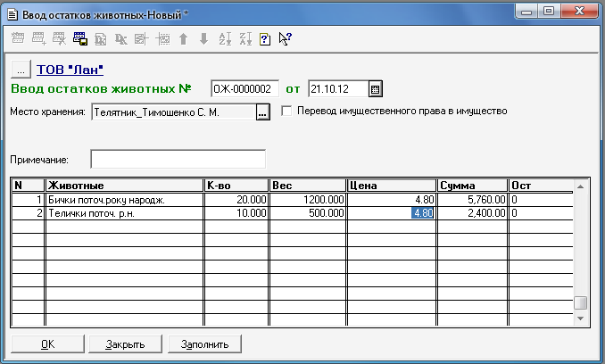Toggle the 'Перевод имущественного права в имущество' checkbox

(286, 111)
